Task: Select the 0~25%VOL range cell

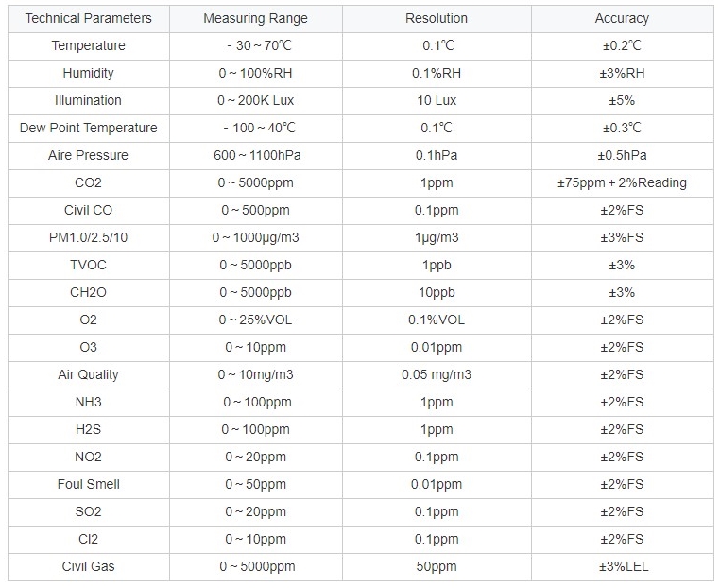Action: [x=255, y=320]
